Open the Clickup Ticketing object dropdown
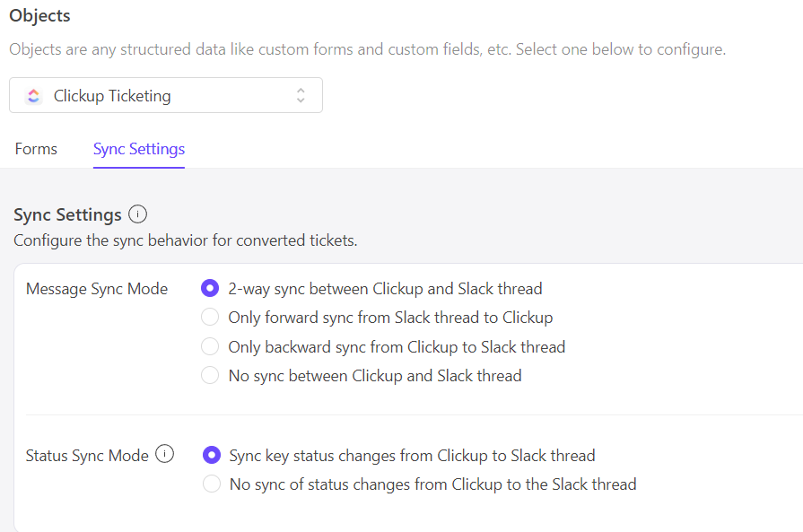The image size is (803, 532). (166, 96)
